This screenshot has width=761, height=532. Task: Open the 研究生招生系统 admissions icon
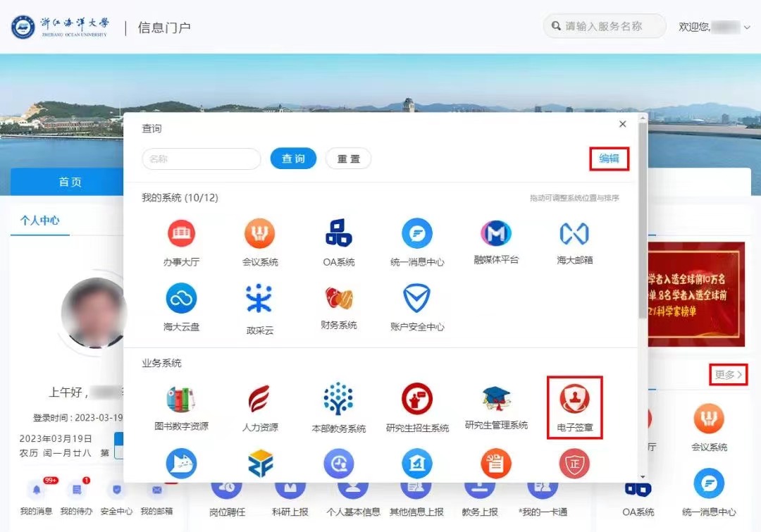pyautogui.click(x=416, y=402)
